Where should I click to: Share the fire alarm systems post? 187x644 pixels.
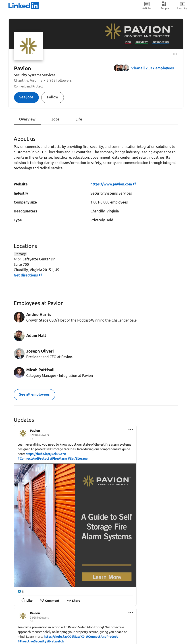[73, 600]
